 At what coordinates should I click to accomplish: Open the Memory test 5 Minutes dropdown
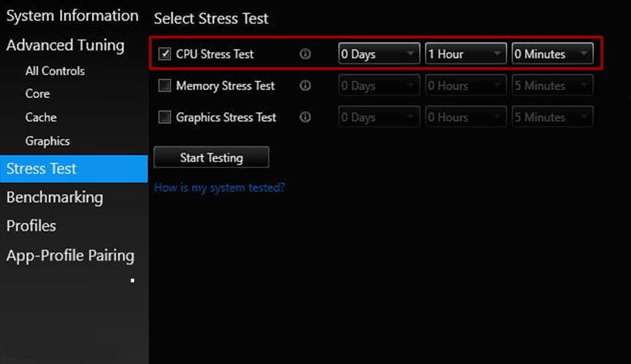553,86
